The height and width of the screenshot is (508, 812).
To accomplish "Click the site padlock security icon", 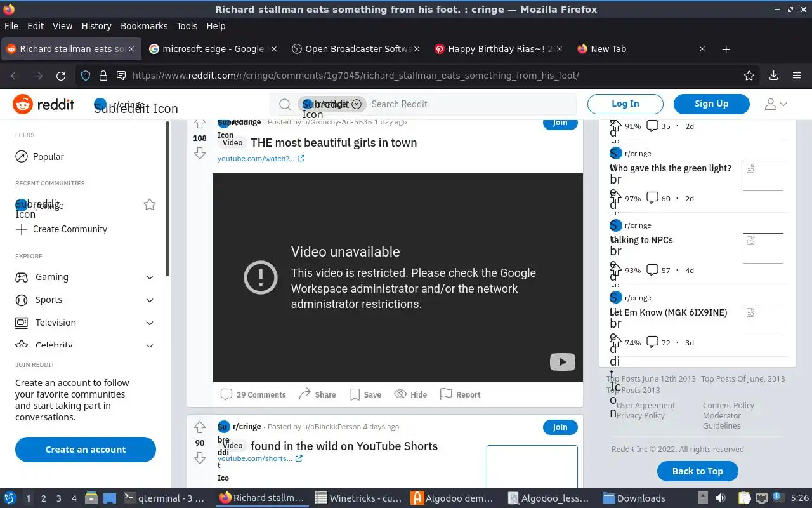I will coord(103,76).
